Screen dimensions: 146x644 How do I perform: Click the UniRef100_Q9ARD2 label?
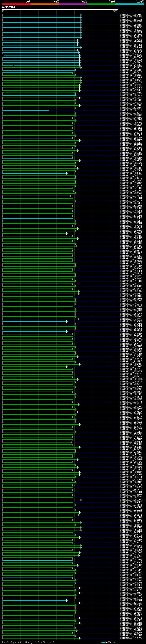click(131, 631)
